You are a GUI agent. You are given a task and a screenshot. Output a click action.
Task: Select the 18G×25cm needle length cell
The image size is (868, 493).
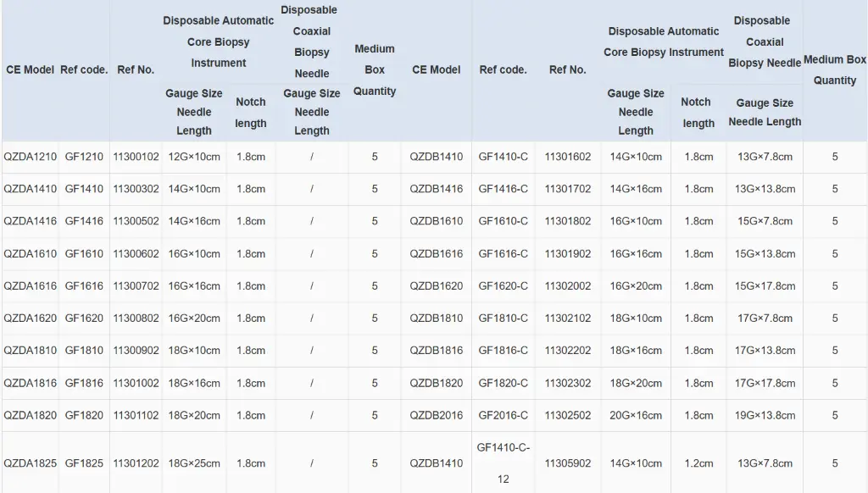194,463
